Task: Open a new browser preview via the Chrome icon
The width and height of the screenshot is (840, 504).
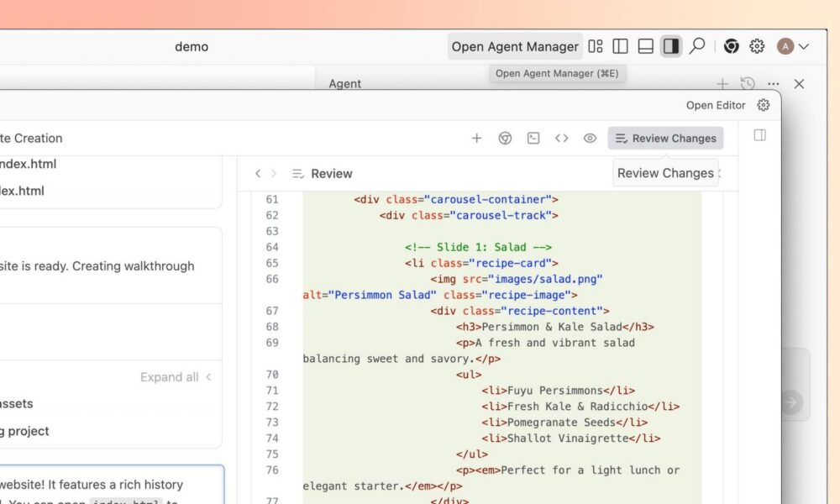Action: pyautogui.click(x=505, y=138)
